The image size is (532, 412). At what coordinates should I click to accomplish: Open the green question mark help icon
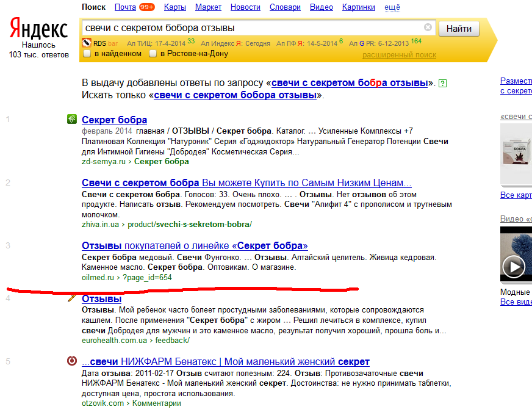click(x=442, y=83)
